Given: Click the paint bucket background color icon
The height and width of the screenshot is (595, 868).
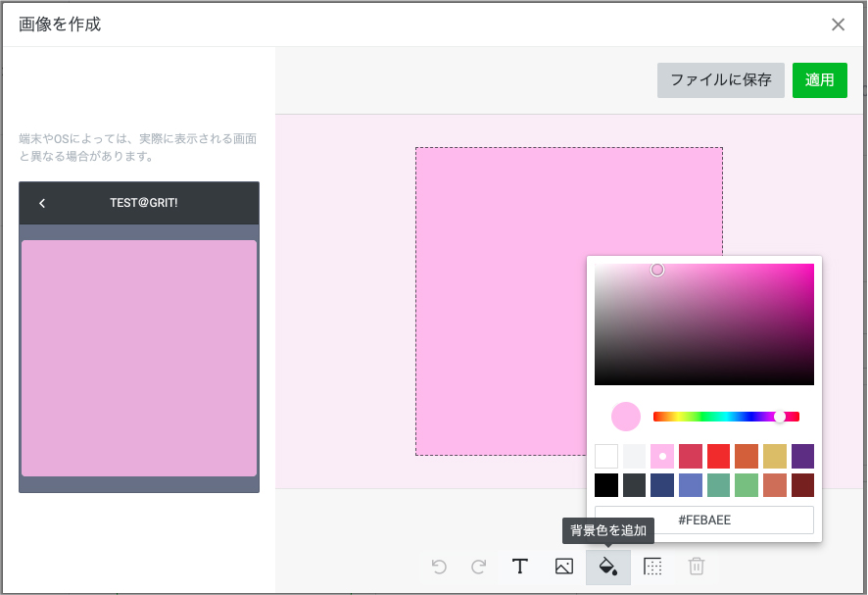Looking at the screenshot, I should [607, 567].
